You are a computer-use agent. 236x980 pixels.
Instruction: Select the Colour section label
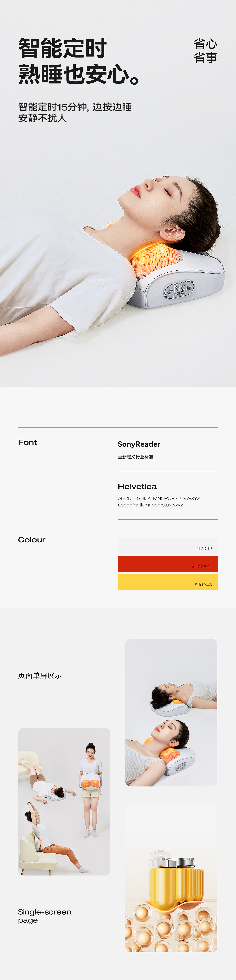pos(32,539)
